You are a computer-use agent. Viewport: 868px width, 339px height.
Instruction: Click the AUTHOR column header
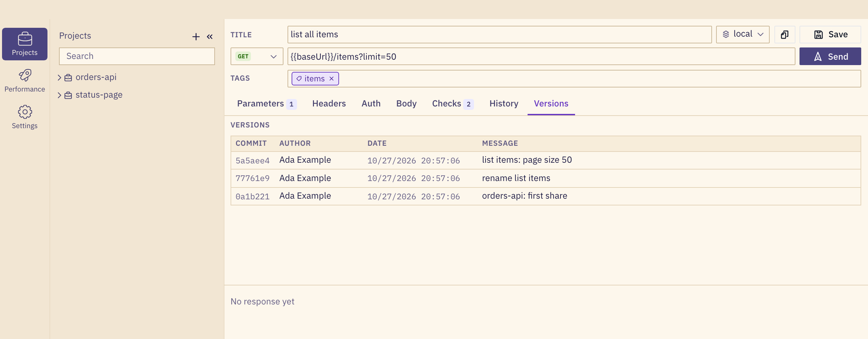coord(295,143)
